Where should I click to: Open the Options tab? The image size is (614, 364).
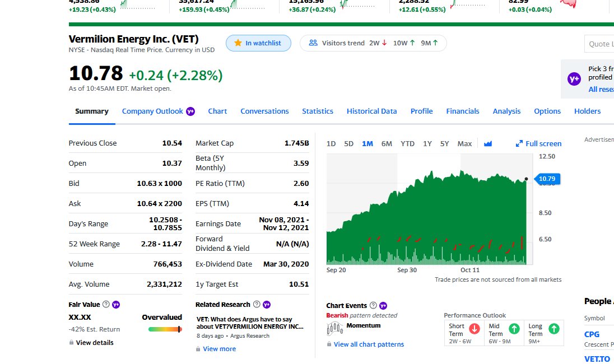point(547,111)
